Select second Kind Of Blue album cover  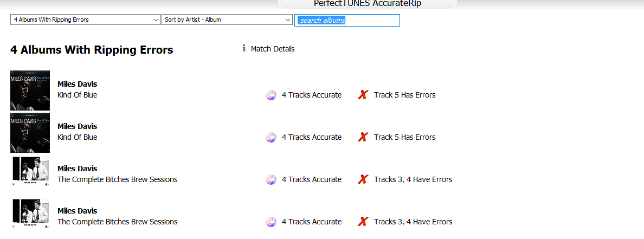click(30, 132)
